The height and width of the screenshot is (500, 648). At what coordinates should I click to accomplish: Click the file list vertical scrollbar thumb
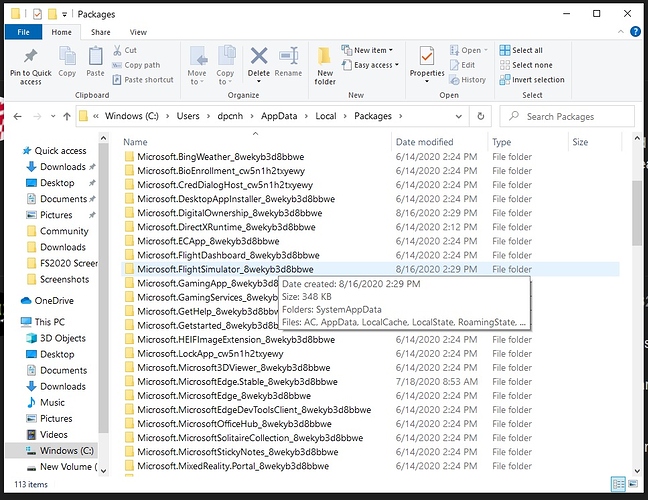[637, 213]
